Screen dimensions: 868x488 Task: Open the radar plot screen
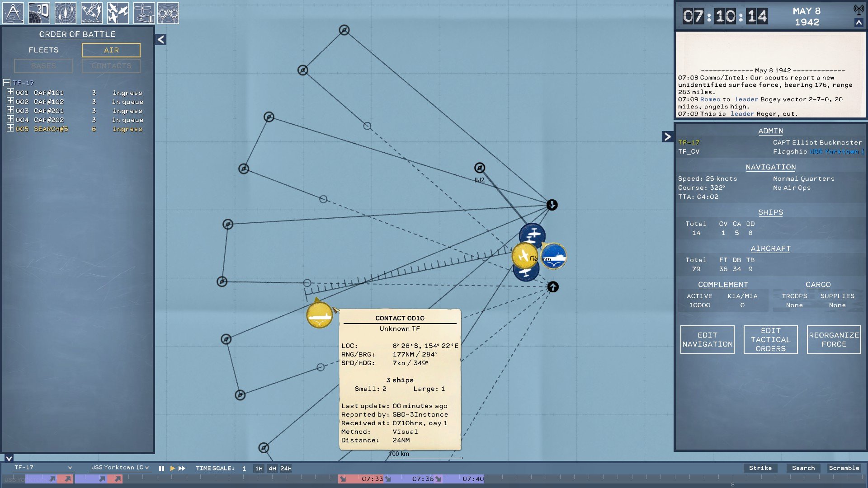point(66,13)
